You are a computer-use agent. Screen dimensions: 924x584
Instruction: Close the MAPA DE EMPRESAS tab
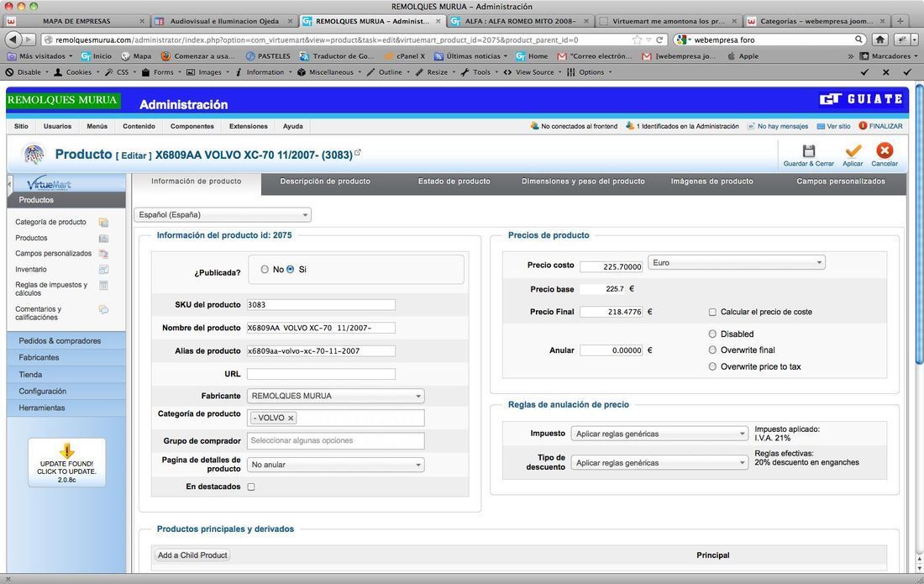[141, 21]
